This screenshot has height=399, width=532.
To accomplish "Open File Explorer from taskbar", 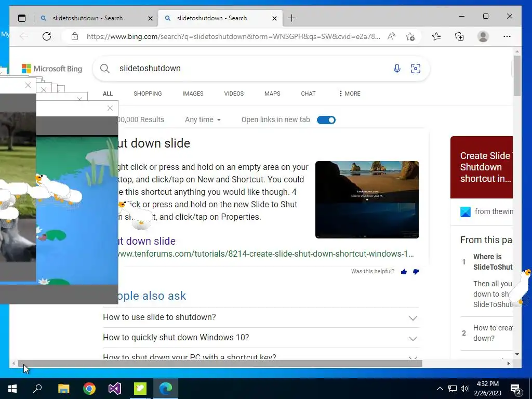I will [x=63, y=389].
